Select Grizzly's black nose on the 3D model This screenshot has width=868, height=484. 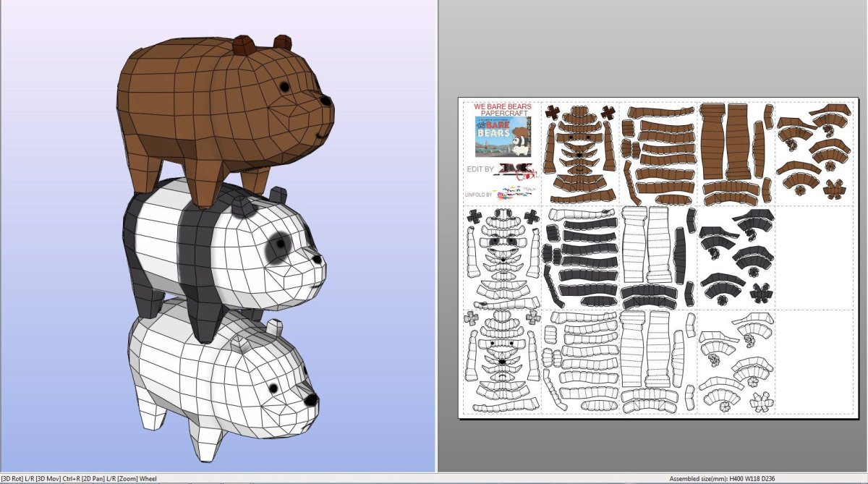click(x=327, y=102)
